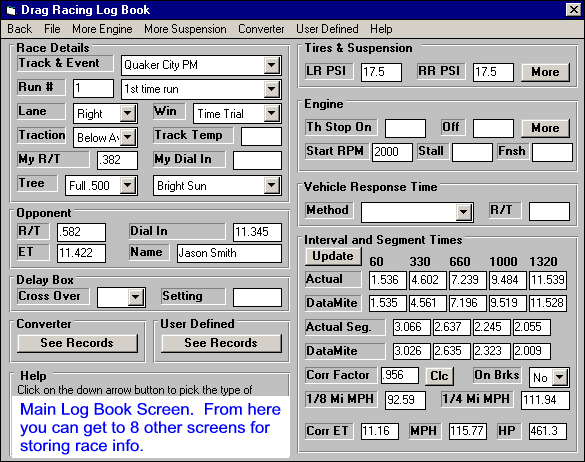
Task: Expand the Bright Sun weather dropdown
Action: (272, 185)
